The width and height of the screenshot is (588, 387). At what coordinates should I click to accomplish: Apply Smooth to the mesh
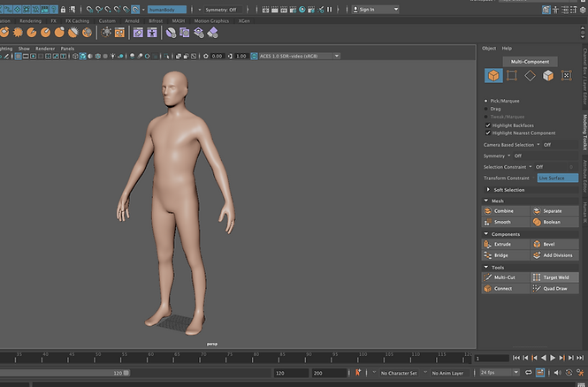pos(506,222)
